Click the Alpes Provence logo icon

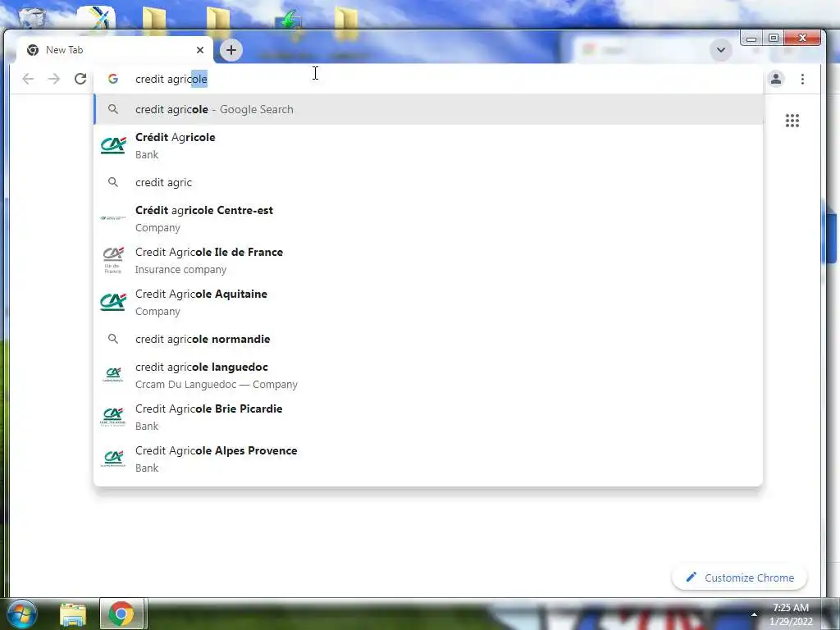point(113,459)
